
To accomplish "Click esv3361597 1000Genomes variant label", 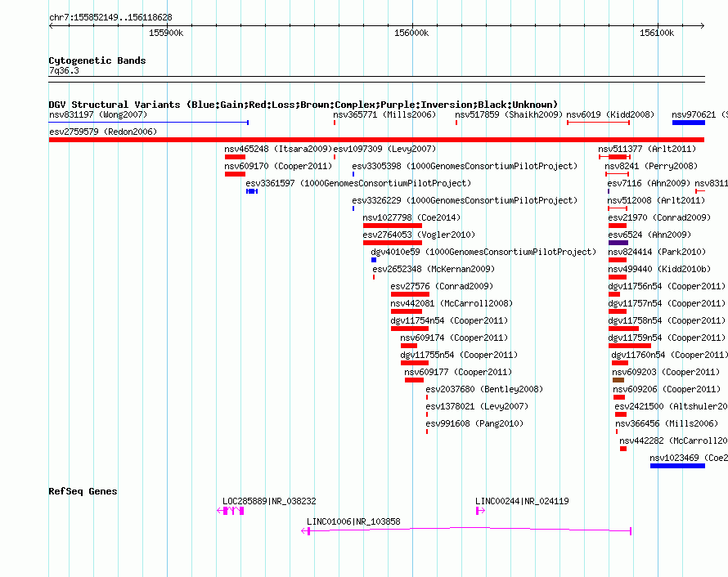I will (x=358, y=183).
